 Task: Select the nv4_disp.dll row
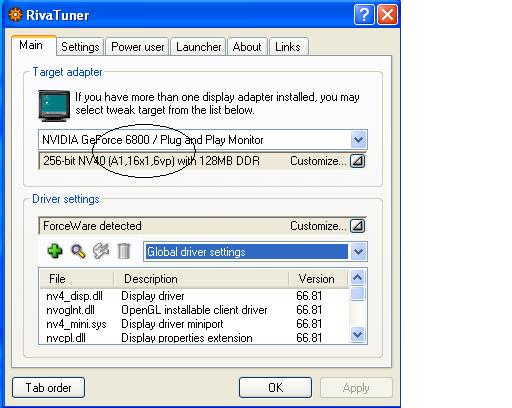point(194,296)
